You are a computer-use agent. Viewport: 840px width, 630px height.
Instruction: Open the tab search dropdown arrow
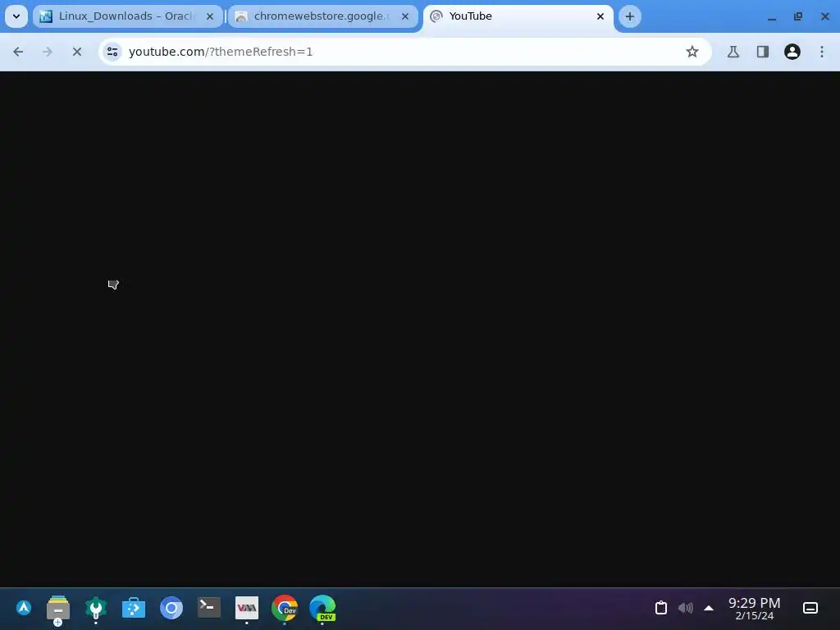tap(16, 16)
